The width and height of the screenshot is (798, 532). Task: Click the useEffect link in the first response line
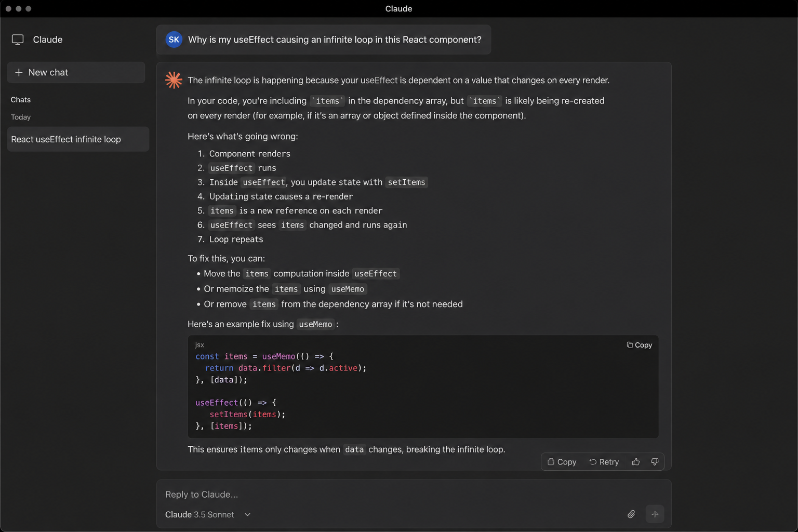[379, 81]
